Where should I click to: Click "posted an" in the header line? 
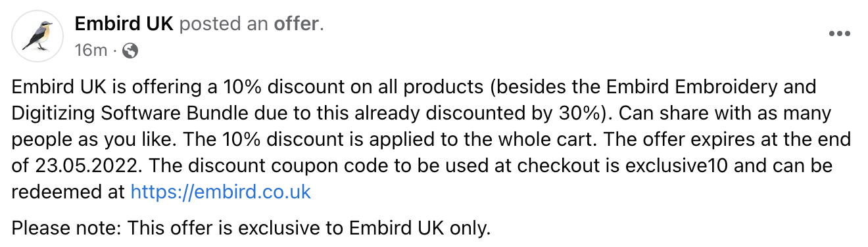click(224, 24)
